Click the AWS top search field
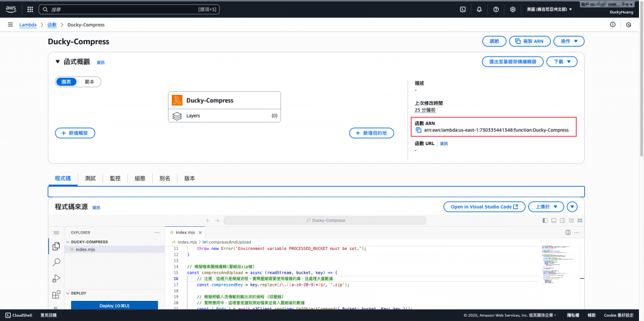Viewport: 644px width, 321px height. click(129, 9)
